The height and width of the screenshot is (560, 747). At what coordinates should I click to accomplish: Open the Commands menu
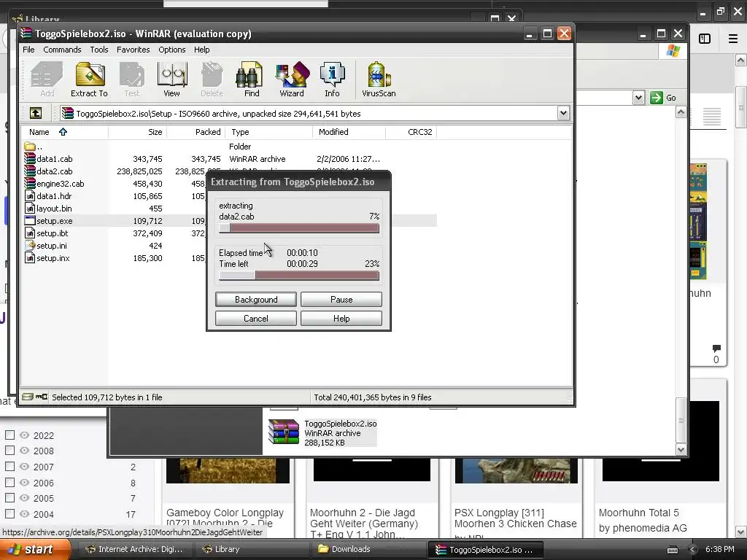tap(62, 50)
